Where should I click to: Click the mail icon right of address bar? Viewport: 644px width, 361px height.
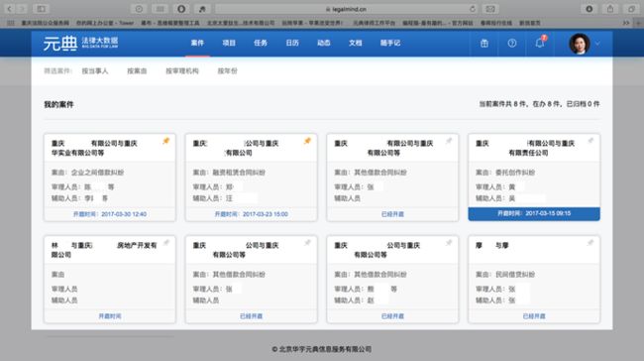(x=490, y=9)
